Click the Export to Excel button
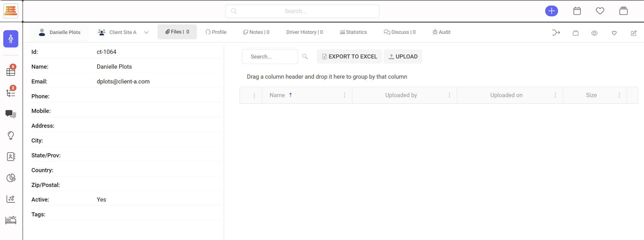Screen dimensions: 644x240 pos(349,57)
